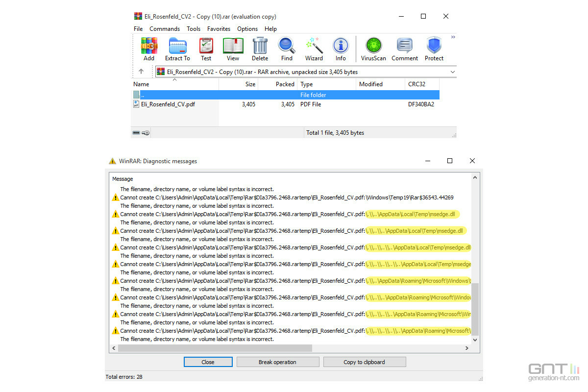Click warning icon beside the Windows\Temp19 error
The image size is (588, 392).
pyautogui.click(x=116, y=197)
